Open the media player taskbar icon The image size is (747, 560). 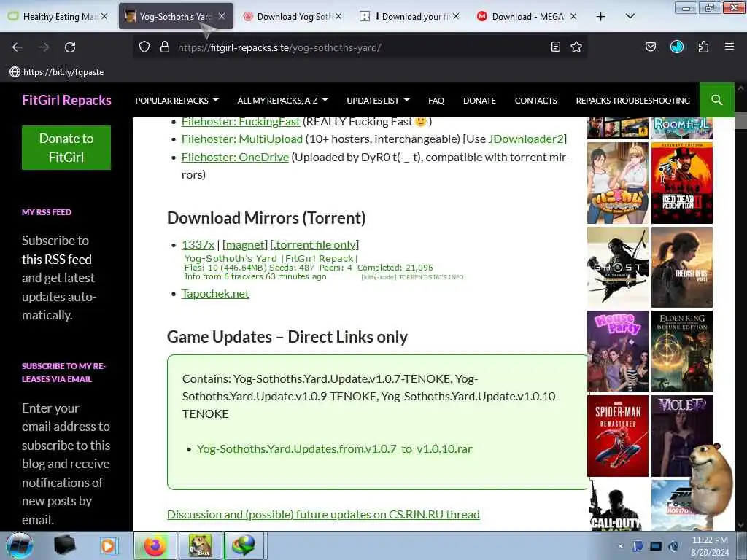point(108,545)
